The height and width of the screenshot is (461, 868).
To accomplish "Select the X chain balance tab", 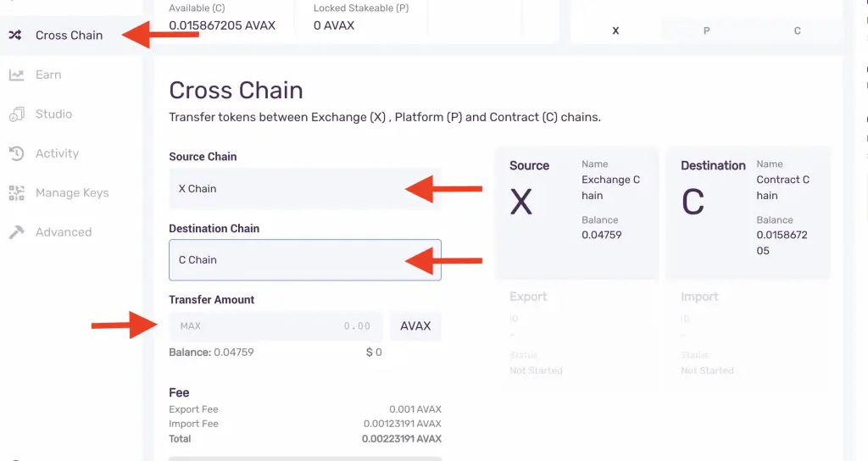I will [x=615, y=31].
